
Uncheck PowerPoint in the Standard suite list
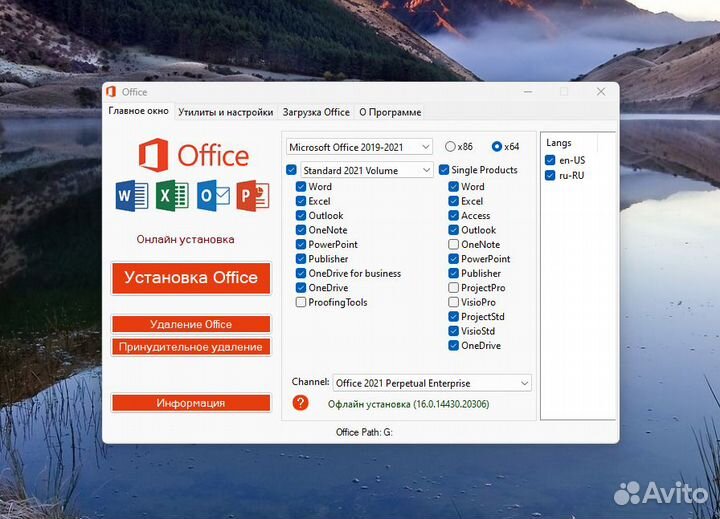[301, 244]
